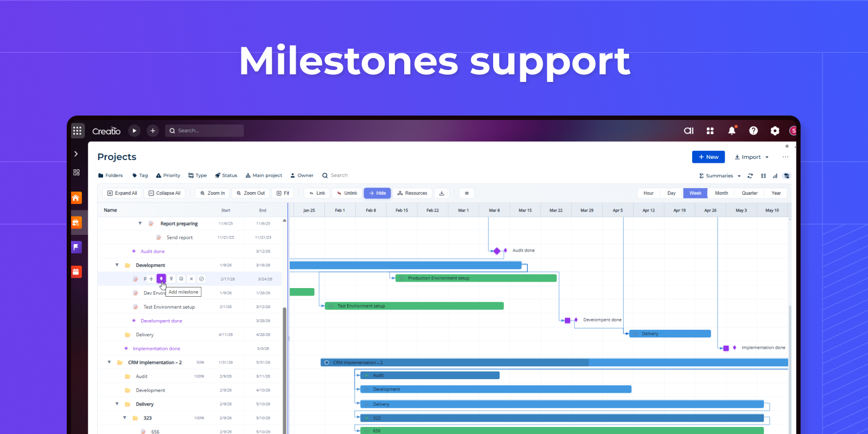Image resolution: width=868 pixels, height=434 pixels.
Task: Click the X delete icon in the hovered row
Action: (x=192, y=279)
